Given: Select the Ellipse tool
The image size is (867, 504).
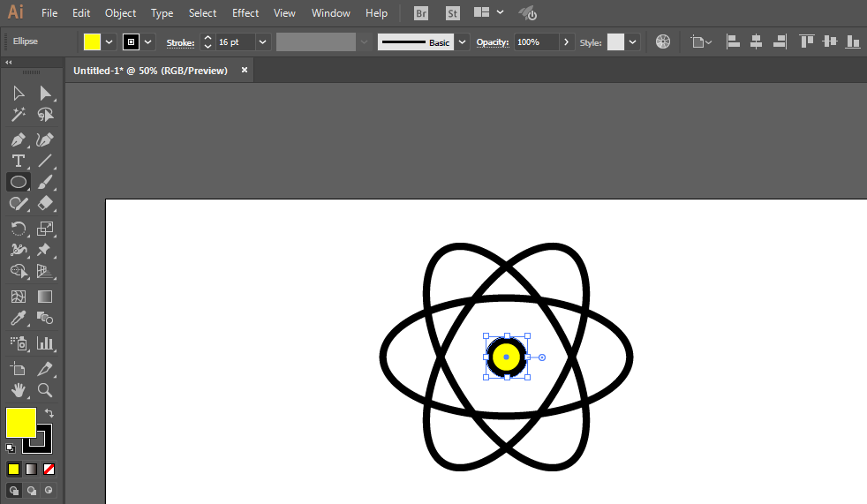Looking at the screenshot, I should pos(19,182).
